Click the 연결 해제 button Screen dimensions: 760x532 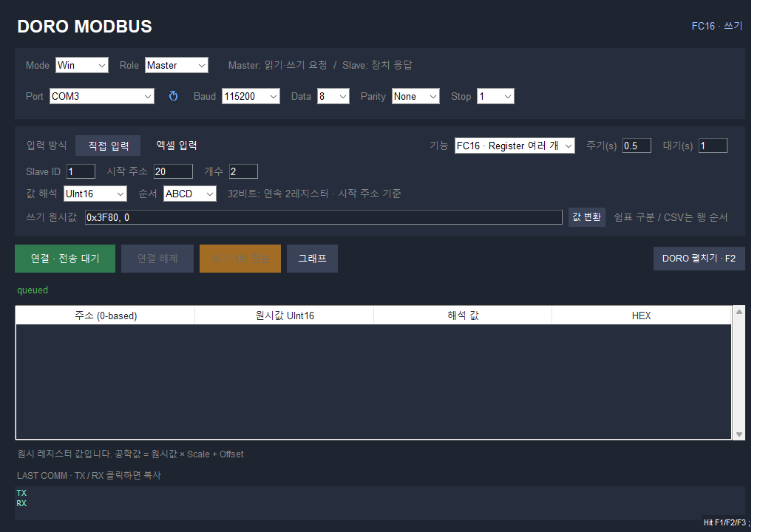(x=157, y=259)
